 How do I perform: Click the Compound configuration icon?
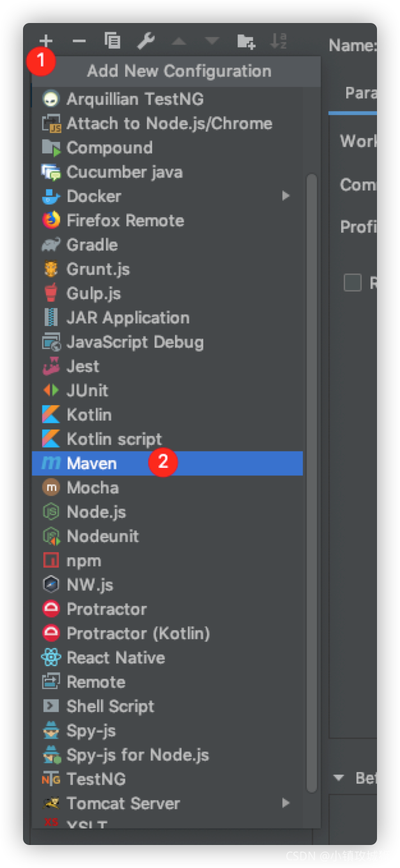51,148
